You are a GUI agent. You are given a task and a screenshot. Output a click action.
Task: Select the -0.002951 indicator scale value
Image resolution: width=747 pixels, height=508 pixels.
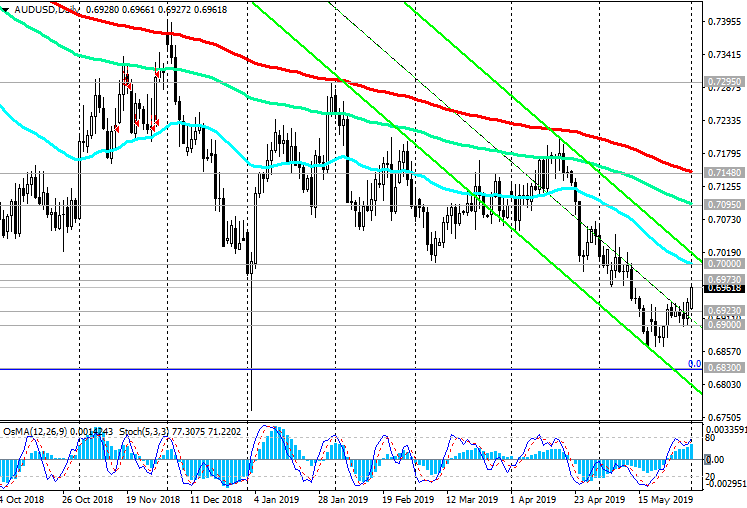[x=726, y=484]
